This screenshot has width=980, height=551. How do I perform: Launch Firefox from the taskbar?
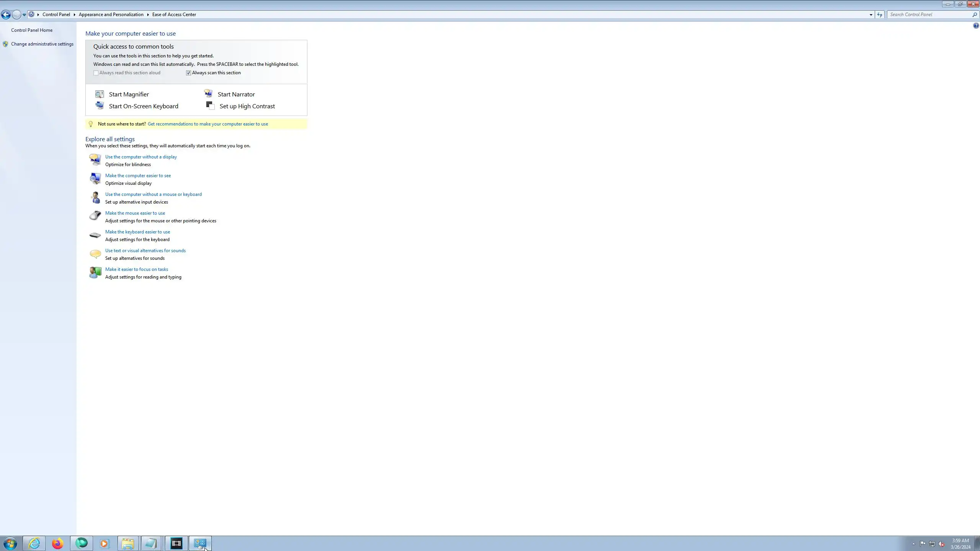pyautogui.click(x=58, y=543)
